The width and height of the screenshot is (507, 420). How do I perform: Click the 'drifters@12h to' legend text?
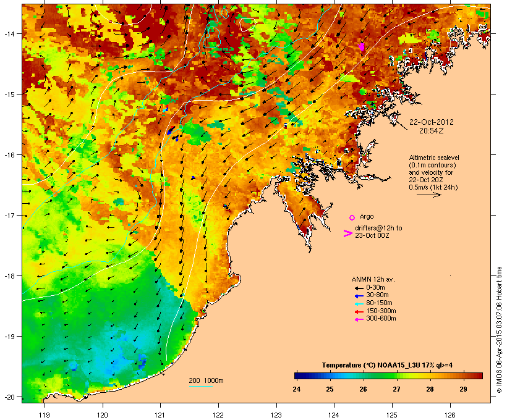click(378, 228)
